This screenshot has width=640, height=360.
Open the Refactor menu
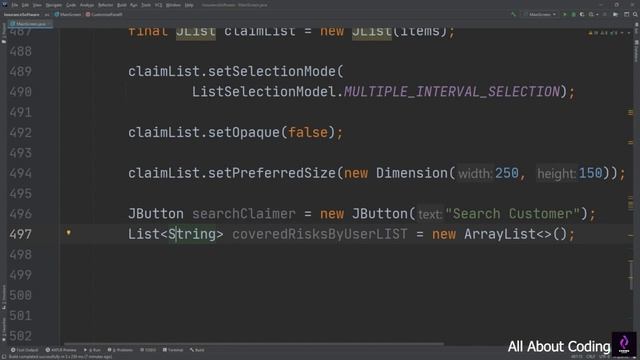tap(105, 5)
